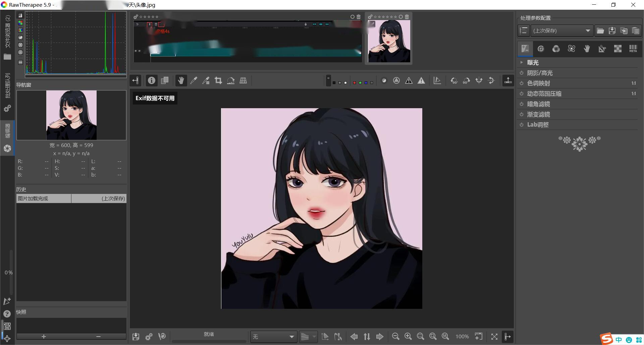
Task: Expand the 暗角滤镜 section
Action: tap(578, 104)
